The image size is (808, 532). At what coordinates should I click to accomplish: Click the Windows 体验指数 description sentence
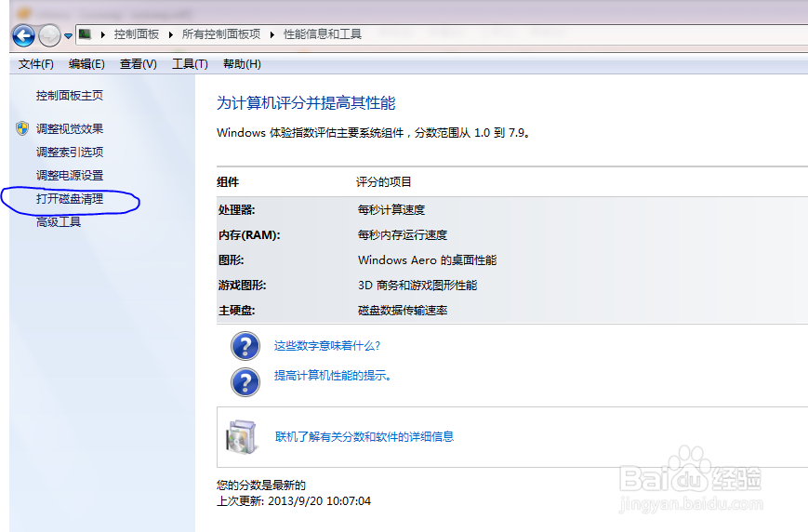pos(374,133)
